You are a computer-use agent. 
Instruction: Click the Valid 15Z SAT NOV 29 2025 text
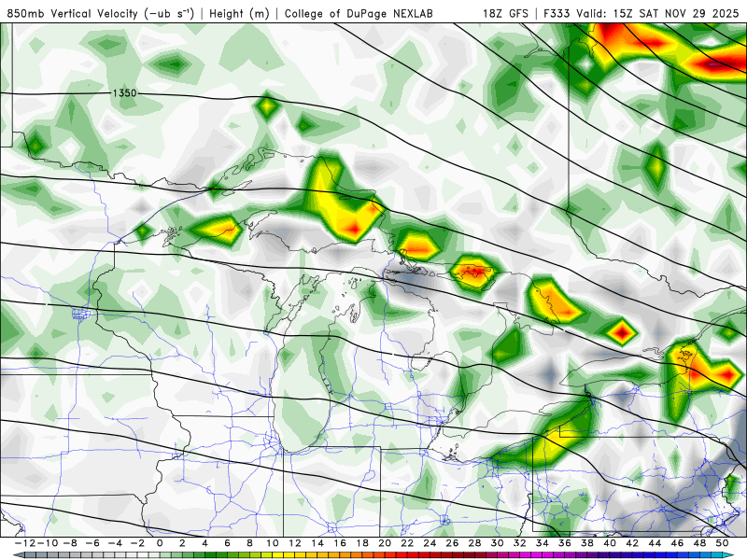657,13
